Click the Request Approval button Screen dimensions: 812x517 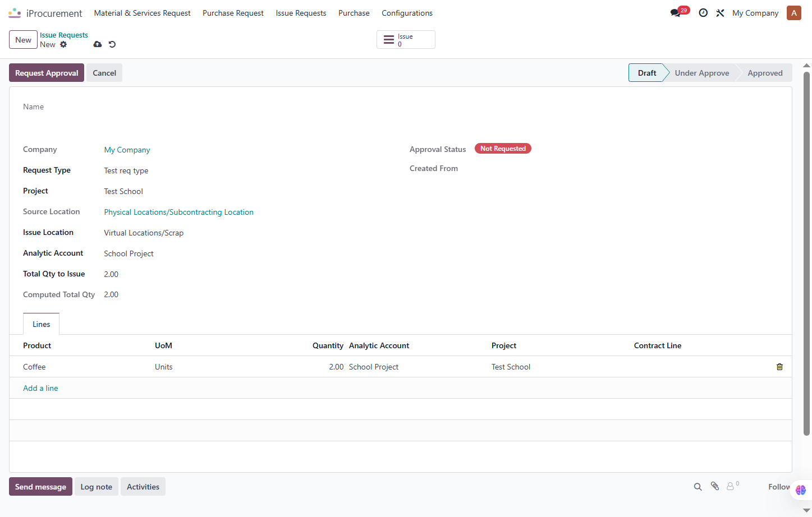point(47,73)
